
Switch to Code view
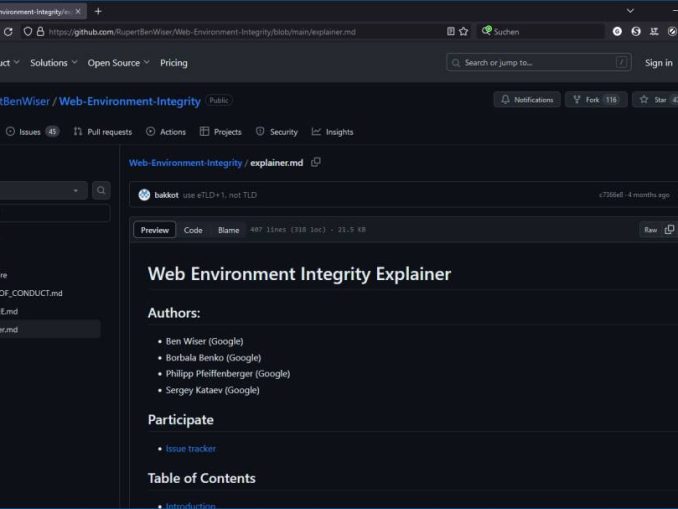click(193, 230)
